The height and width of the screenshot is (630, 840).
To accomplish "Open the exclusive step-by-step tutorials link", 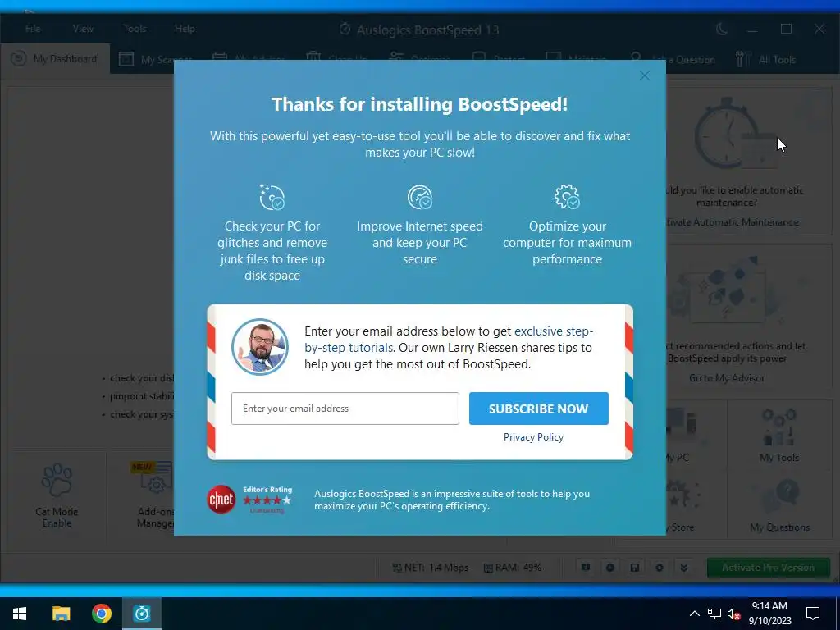I will point(449,339).
